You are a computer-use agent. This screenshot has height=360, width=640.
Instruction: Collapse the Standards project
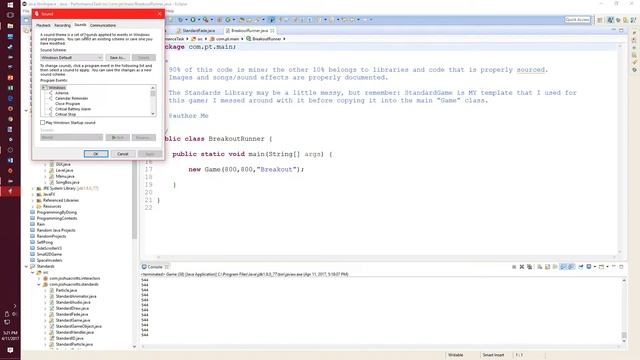[27, 267]
